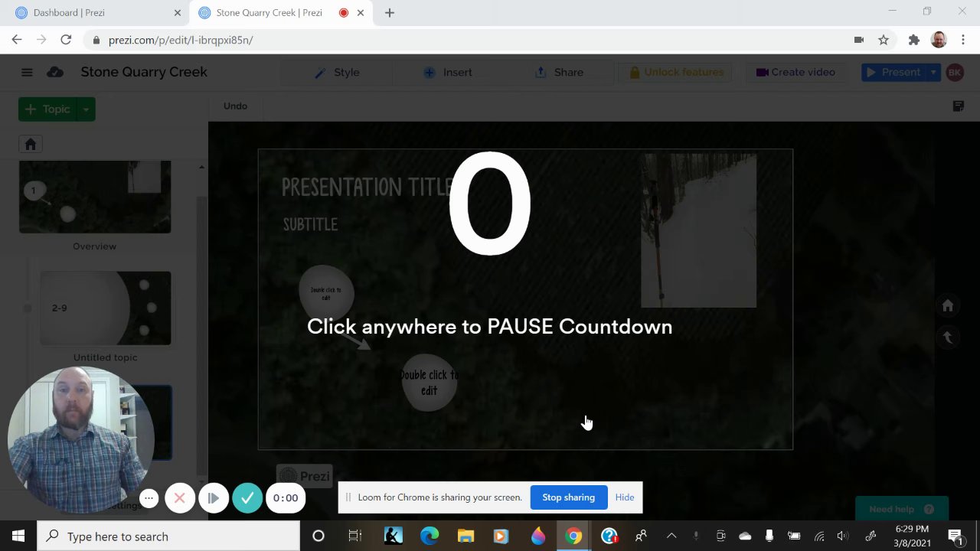The image size is (980, 551).
Task: Open the Chrome profile avatar
Action: click(x=939, y=40)
